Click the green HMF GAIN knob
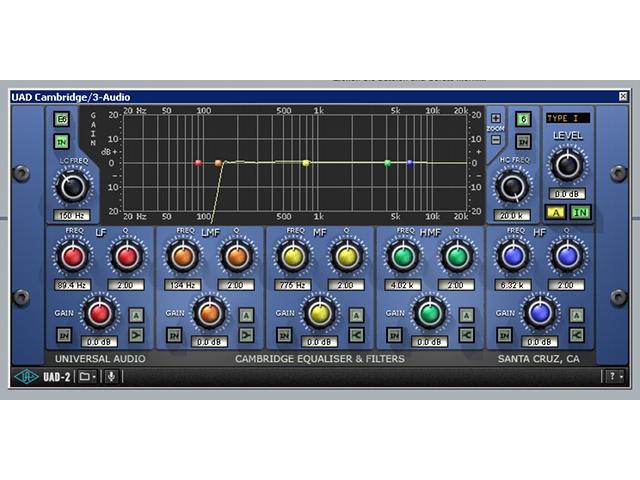Image resolution: width=640 pixels, height=480 pixels. (x=430, y=313)
